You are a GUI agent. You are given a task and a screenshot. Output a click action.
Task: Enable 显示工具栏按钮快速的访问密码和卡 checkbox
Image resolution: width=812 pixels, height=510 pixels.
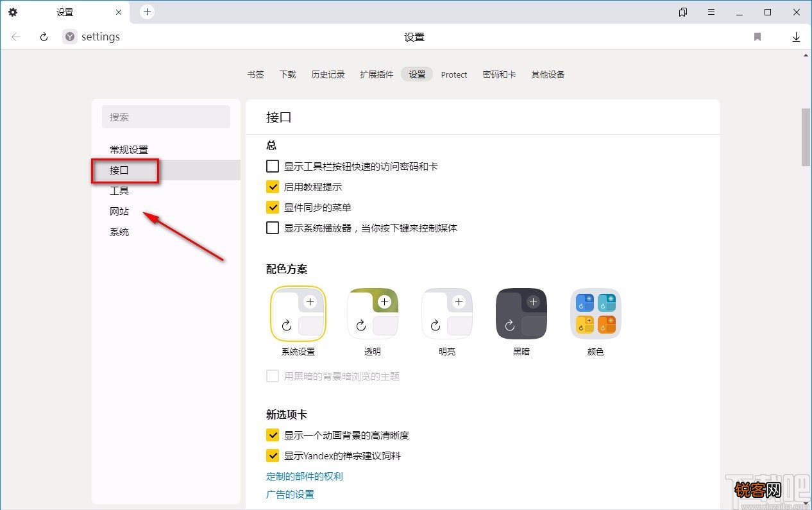pos(273,166)
